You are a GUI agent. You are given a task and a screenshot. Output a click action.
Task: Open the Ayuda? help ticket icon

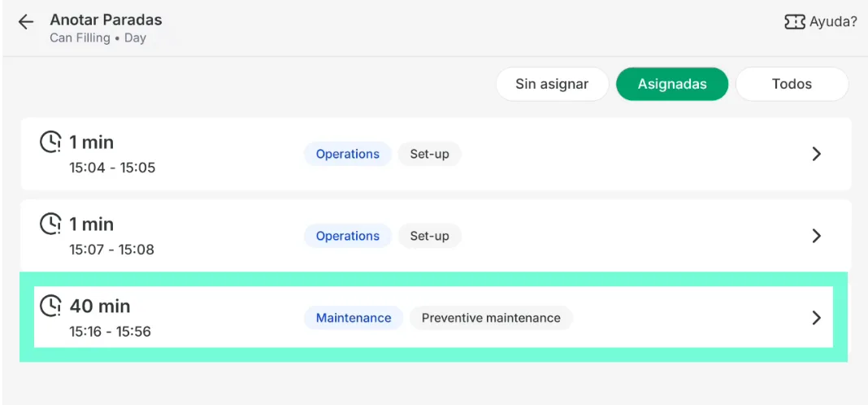point(794,22)
